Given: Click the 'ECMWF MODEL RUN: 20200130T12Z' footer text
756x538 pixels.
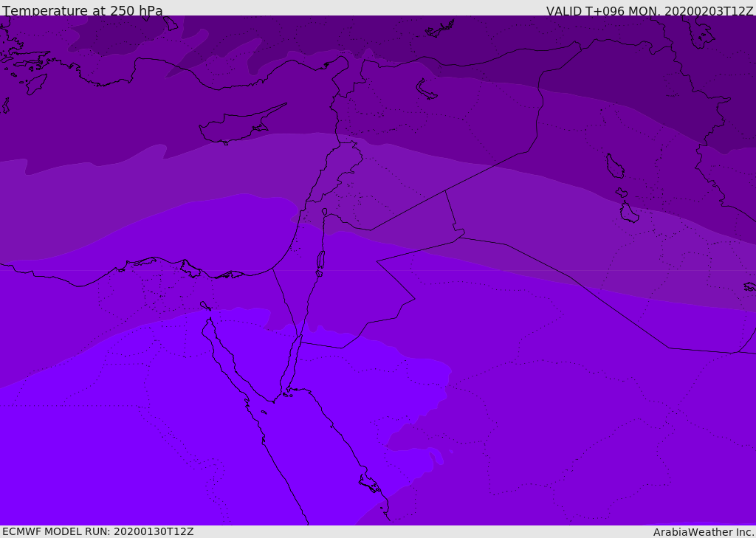Looking at the screenshot, I should coord(98,531).
